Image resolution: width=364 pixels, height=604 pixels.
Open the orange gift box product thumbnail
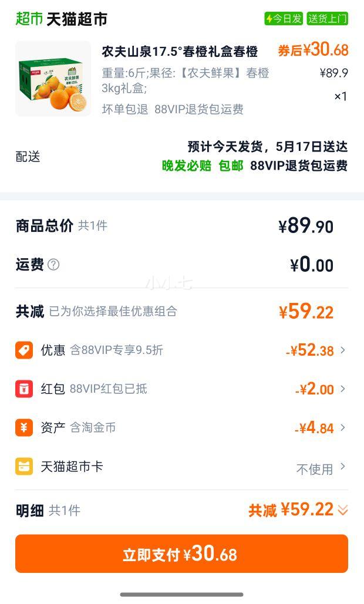point(53,79)
